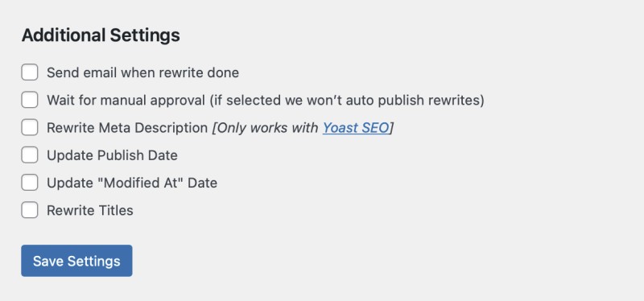644x301 pixels.
Task: Select the Rewrite Titles checkbox
Action: pyautogui.click(x=30, y=210)
